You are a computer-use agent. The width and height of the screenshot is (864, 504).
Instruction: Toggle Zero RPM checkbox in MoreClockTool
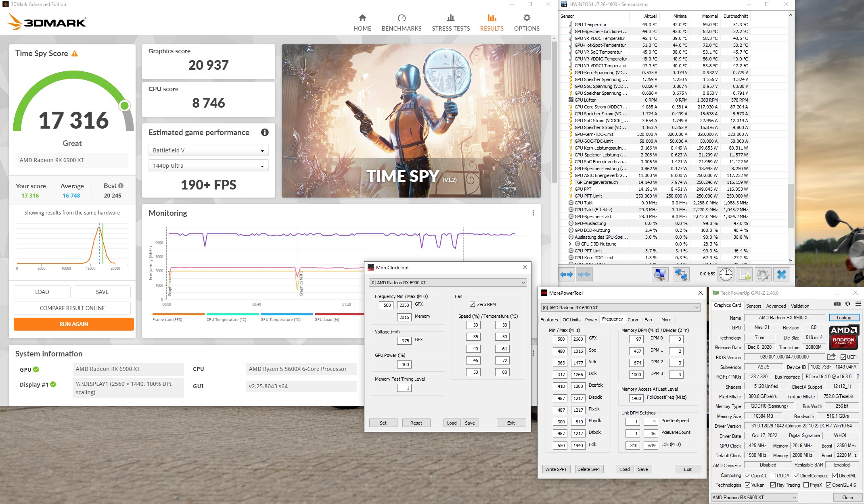[x=472, y=304]
